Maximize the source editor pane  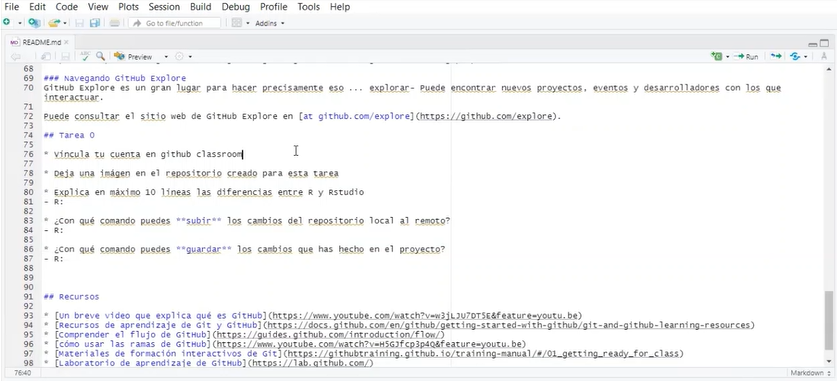pos(823,44)
